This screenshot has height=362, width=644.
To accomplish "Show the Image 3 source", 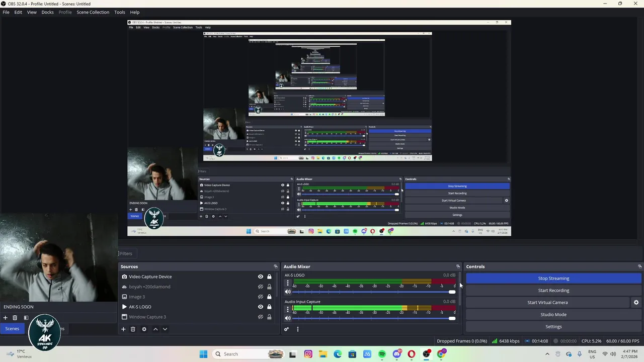I will (x=261, y=297).
